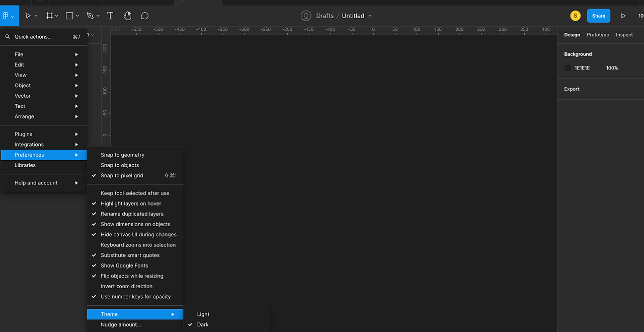This screenshot has height=332, width=644.
Task: Toggle Use number keys for opacity
Action: coord(135,297)
